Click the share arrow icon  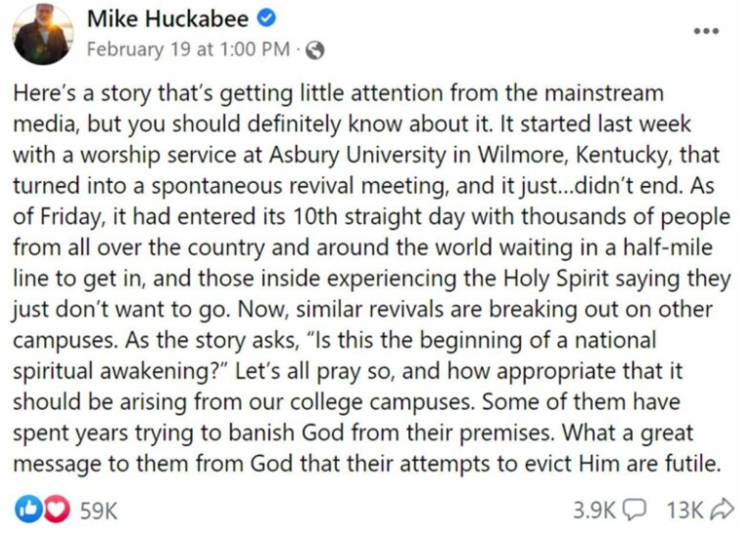(720, 510)
